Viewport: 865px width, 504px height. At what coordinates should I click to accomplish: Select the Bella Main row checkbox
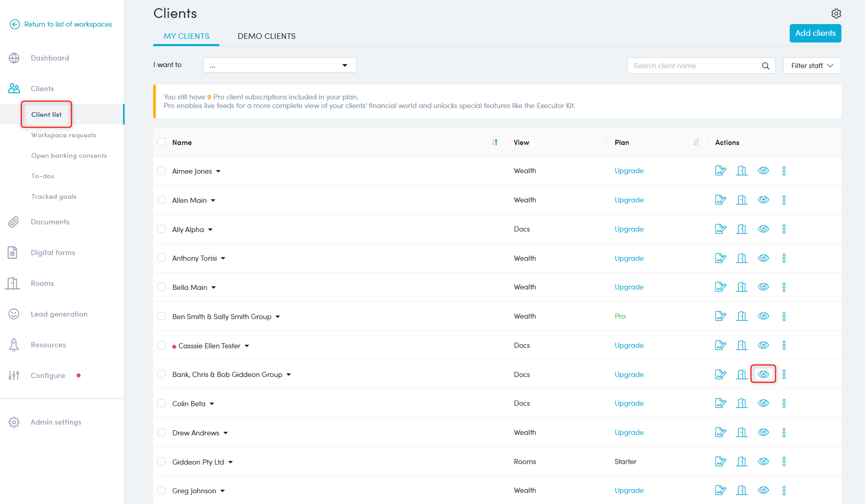pos(161,287)
